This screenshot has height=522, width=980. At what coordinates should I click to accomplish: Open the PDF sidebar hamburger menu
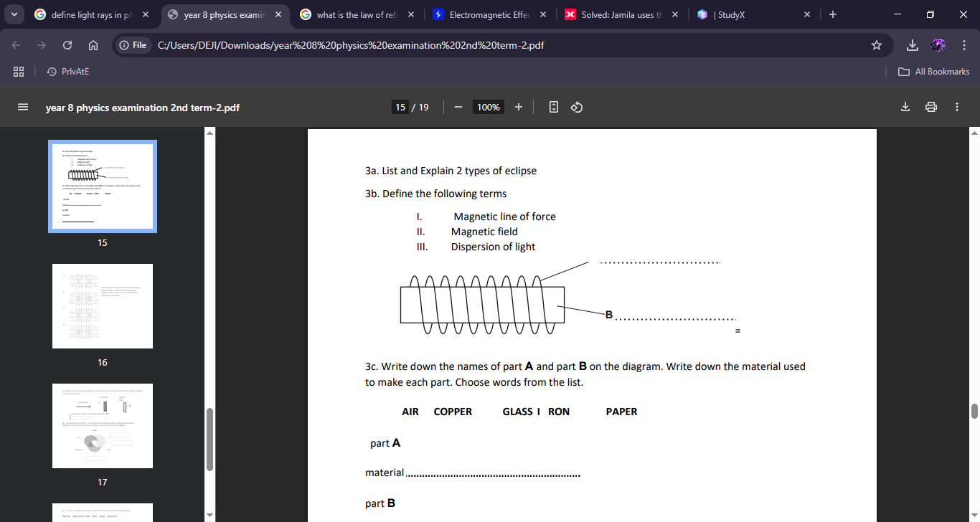(x=23, y=106)
